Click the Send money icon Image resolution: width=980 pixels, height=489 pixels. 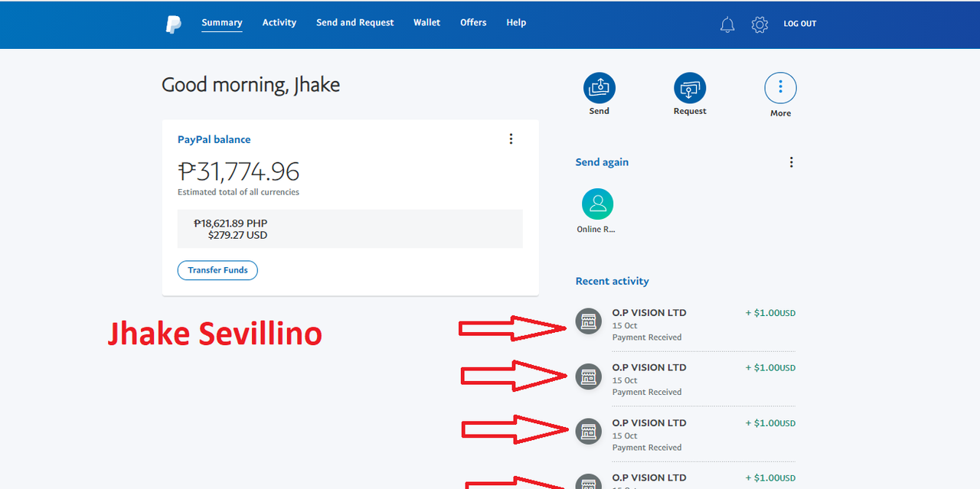599,88
